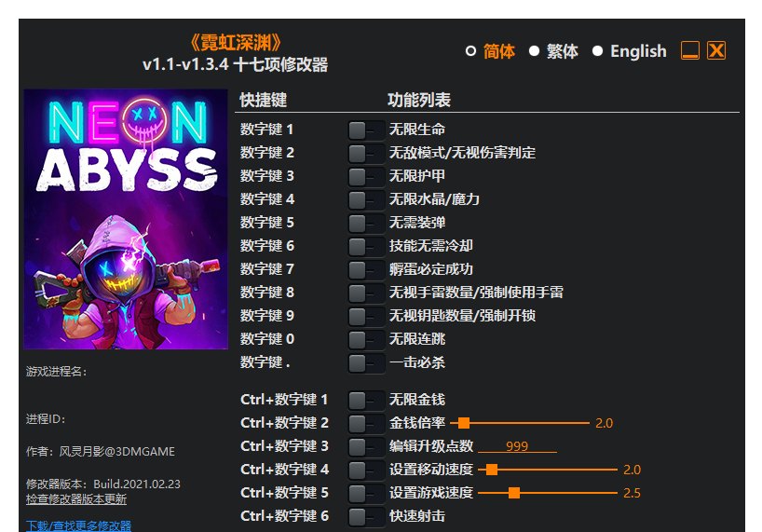Click the 数字键 5 hotkey label
The height and width of the screenshot is (532, 762).
(267, 223)
